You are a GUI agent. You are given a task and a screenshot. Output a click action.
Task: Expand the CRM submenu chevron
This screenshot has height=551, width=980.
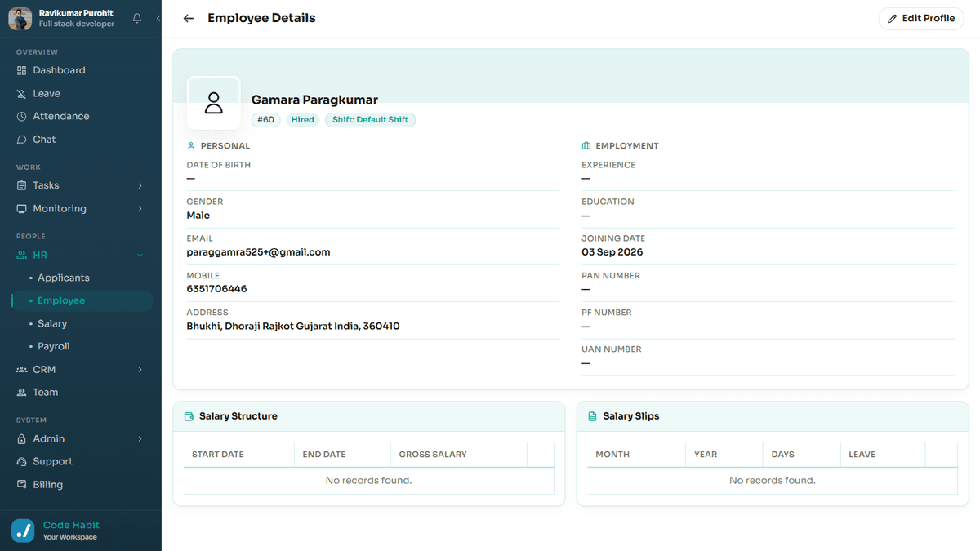tap(140, 369)
